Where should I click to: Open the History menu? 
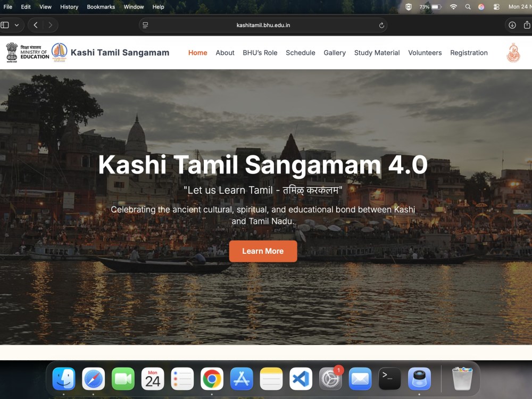tap(69, 7)
